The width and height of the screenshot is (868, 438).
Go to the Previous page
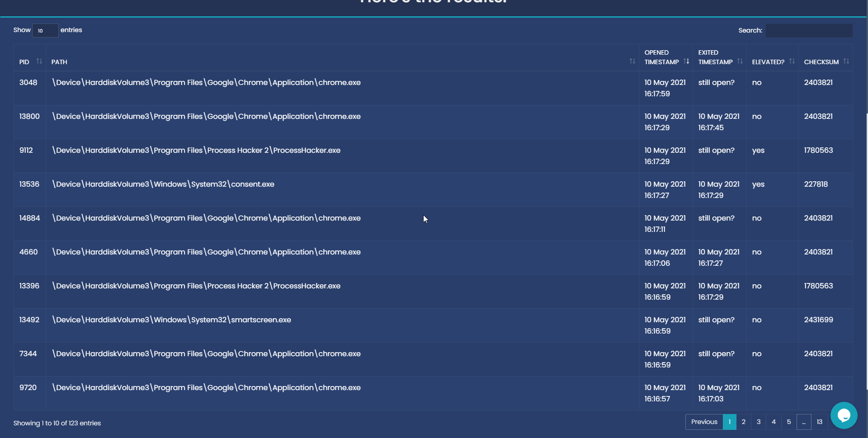[x=704, y=422]
